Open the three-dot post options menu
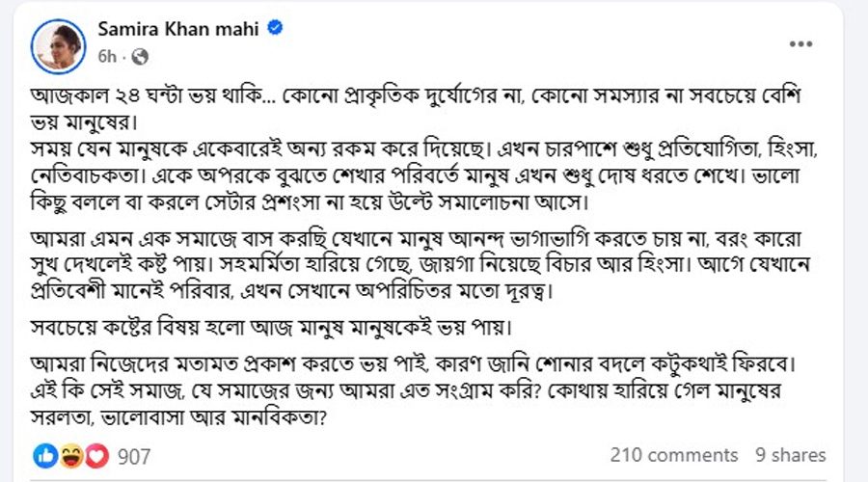The height and width of the screenshot is (482, 868). pyautogui.click(x=800, y=44)
